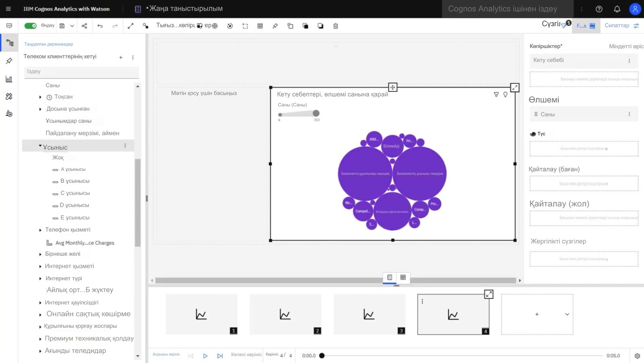
Task: Go to next scene Келесі көрініс
Action: pyautogui.click(x=220, y=356)
